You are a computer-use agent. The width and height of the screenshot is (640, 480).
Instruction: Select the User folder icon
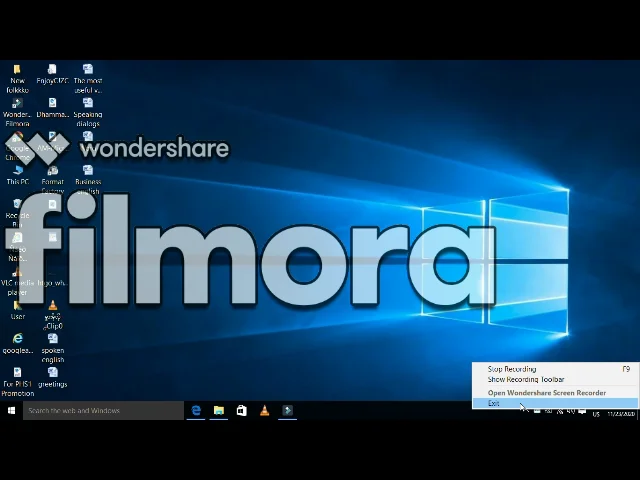point(17,310)
